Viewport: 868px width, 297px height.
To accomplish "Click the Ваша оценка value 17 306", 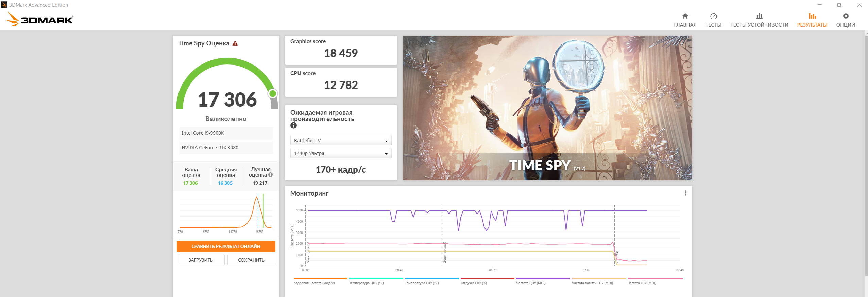I will point(190,183).
